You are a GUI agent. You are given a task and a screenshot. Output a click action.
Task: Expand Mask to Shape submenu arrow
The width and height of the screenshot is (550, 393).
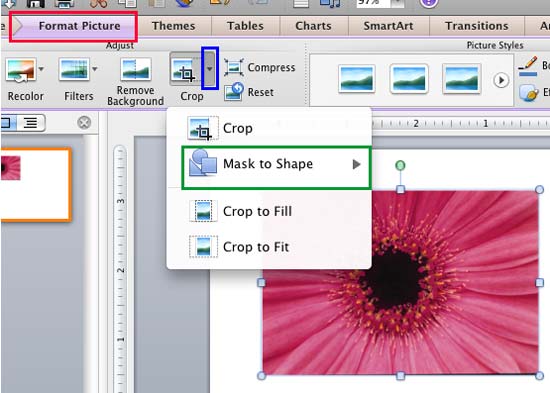[x=356, y=164]
